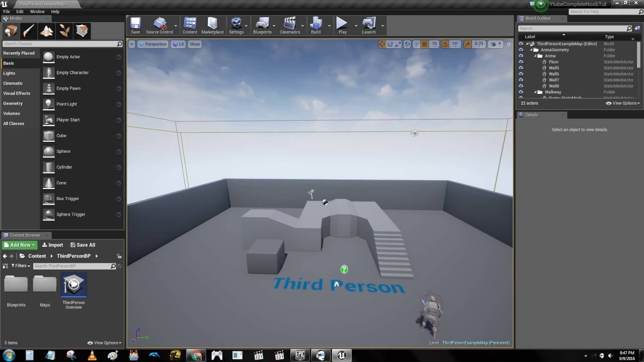Open viewport options dropdown arrow
The width and height of the screenshot is (644, 362).
tap(132, 44)
